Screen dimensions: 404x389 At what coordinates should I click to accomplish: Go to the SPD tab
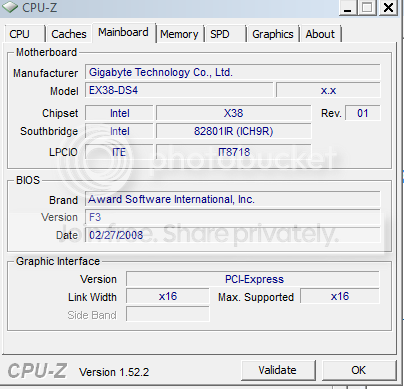pyautogui.click(x=226, y=34)
